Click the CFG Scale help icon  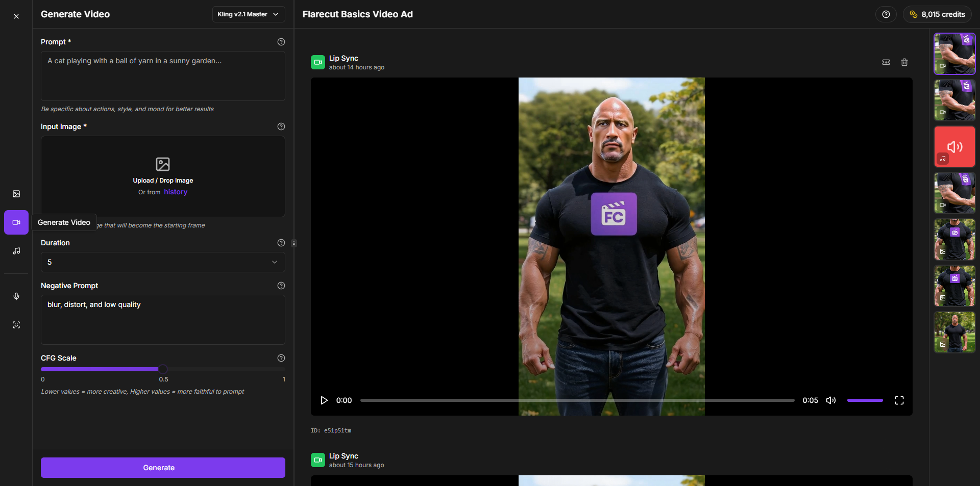(x=281, y=358)
